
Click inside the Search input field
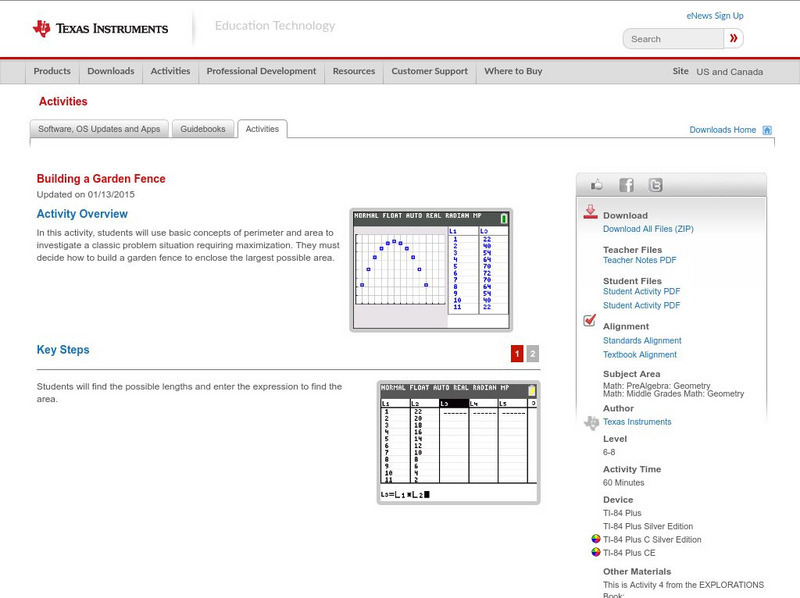673,38
